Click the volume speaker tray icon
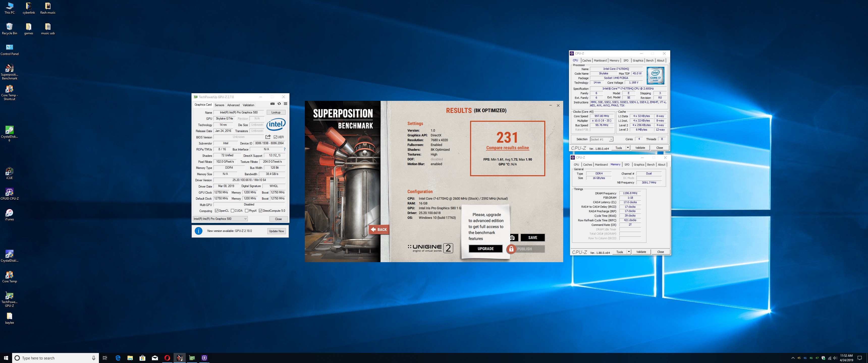Screen dimensions: 868x363 [x=835, y=358]
